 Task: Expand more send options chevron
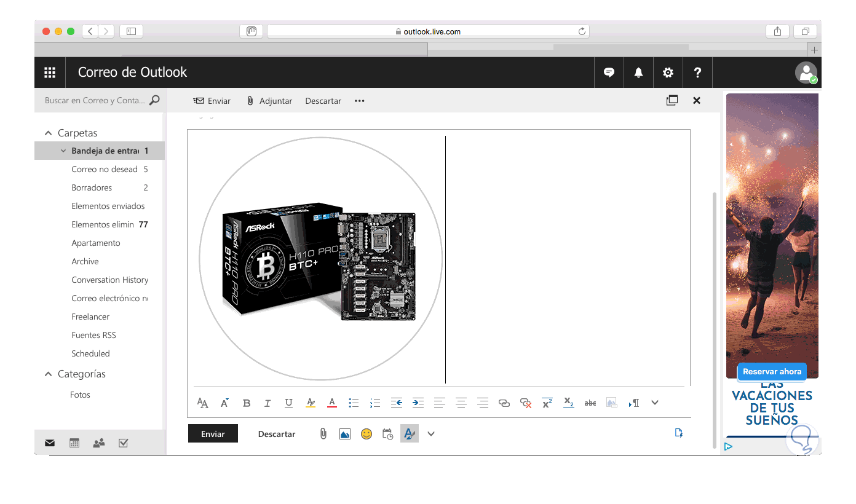coord(431,434)
